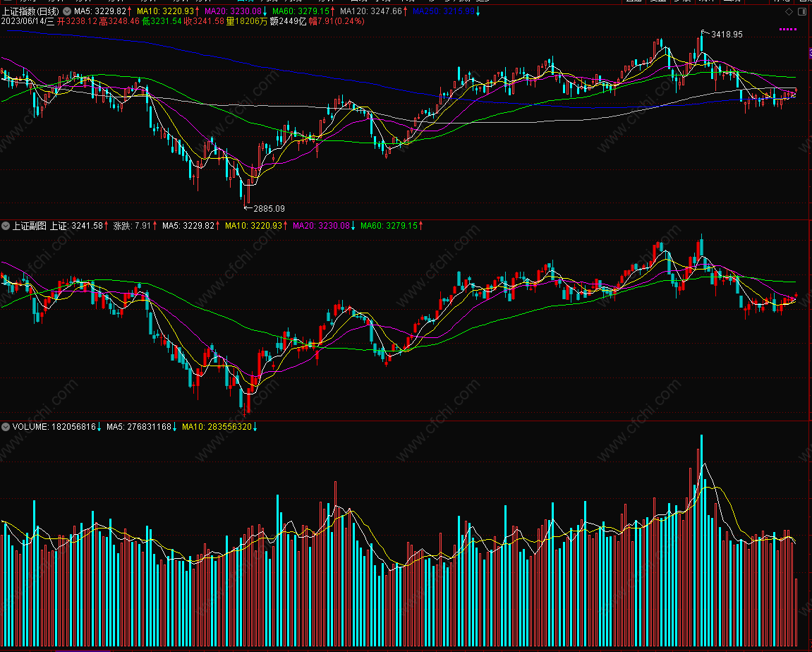This screenshot has width=812, height=652.
Task: Click MA5: 3229.82 in the sub-chart header
Action: pyautogui.click(x=188, y=226)
